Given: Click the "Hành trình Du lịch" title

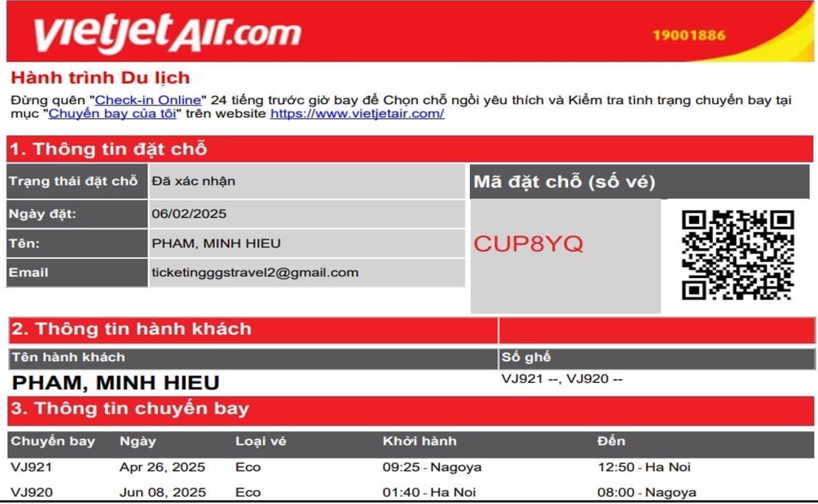Looking at the screenshot, I should tap(100, 78).
